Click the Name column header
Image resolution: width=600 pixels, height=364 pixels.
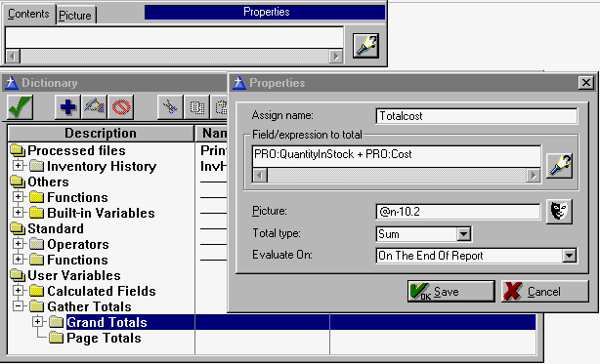tap(212, 133)
